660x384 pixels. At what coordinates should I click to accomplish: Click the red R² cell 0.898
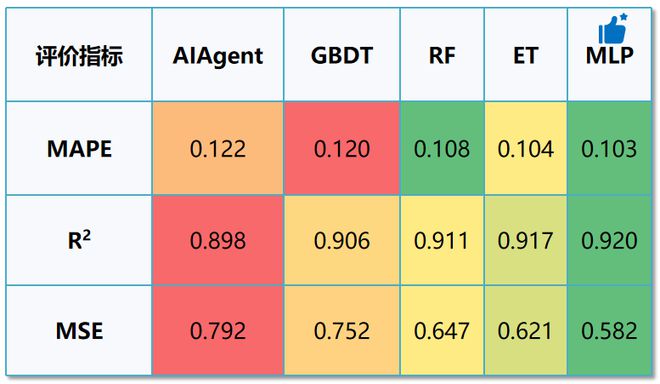point(218,240)
